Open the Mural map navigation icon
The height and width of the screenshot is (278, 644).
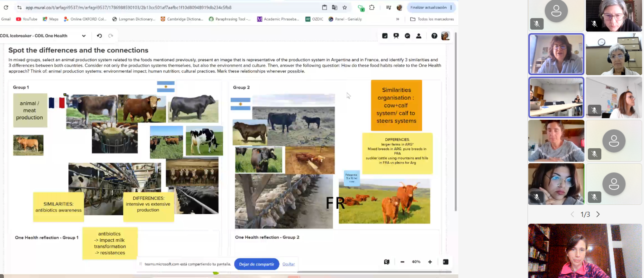[x=387, y=262]
